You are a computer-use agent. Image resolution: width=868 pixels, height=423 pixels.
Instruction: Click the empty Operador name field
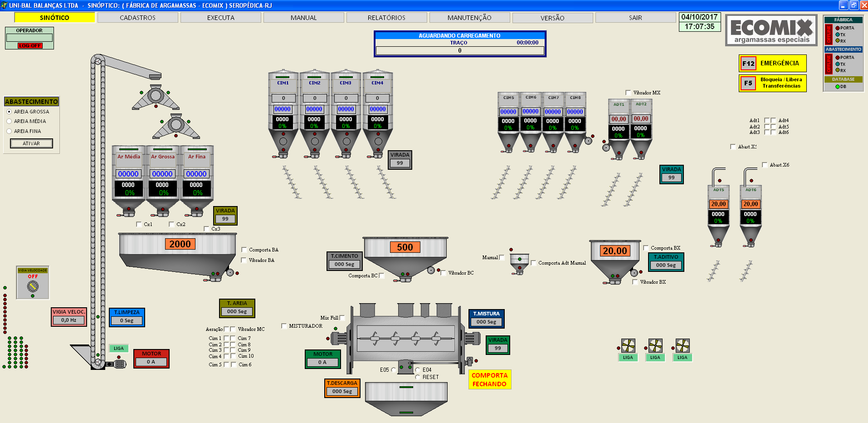tap(29, 38)
